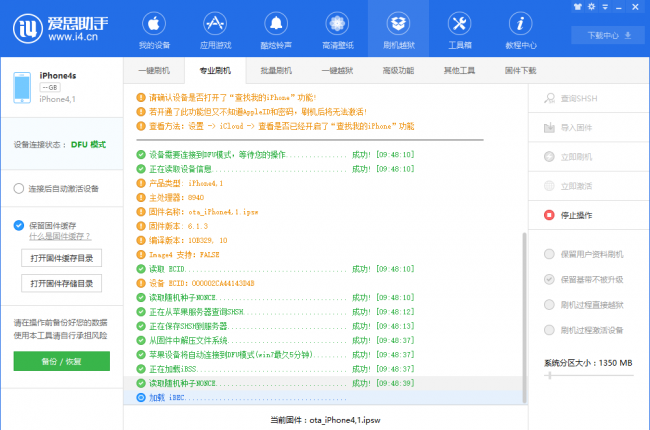Image resolution: width=650 pixels, height=430 pixels.
Task: Click warning icon beside 编译版本
Action: [141, 241]
